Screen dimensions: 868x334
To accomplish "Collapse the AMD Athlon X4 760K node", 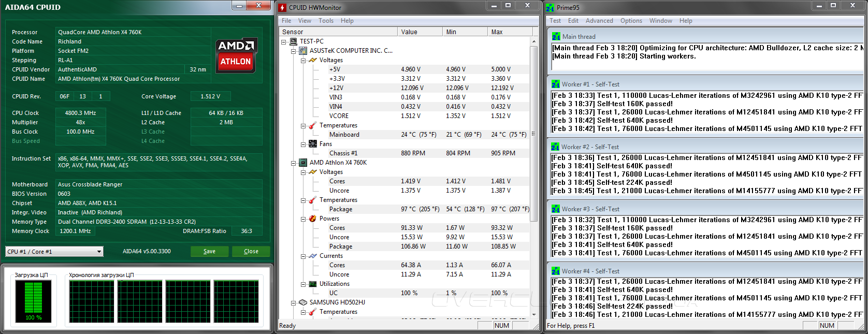I will (x=293, y=163).
